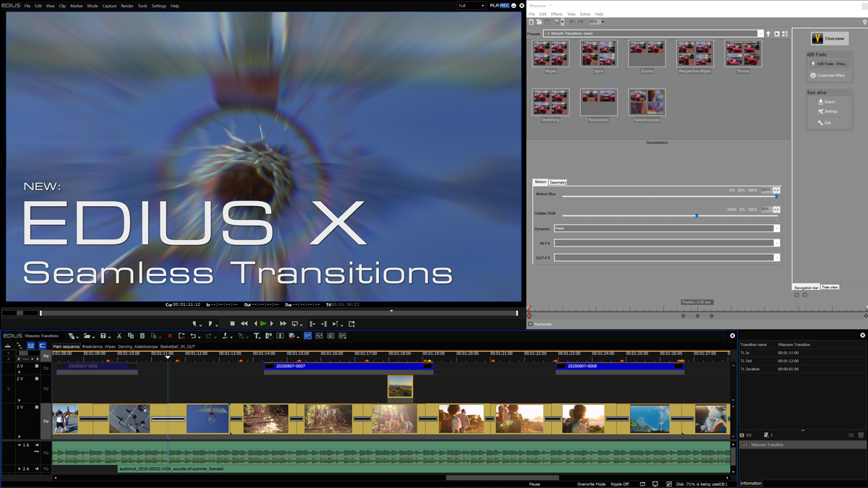Click the A/B Fade preset button
The height and width of the screenshot is (488, 868).
tap(828, 64)
